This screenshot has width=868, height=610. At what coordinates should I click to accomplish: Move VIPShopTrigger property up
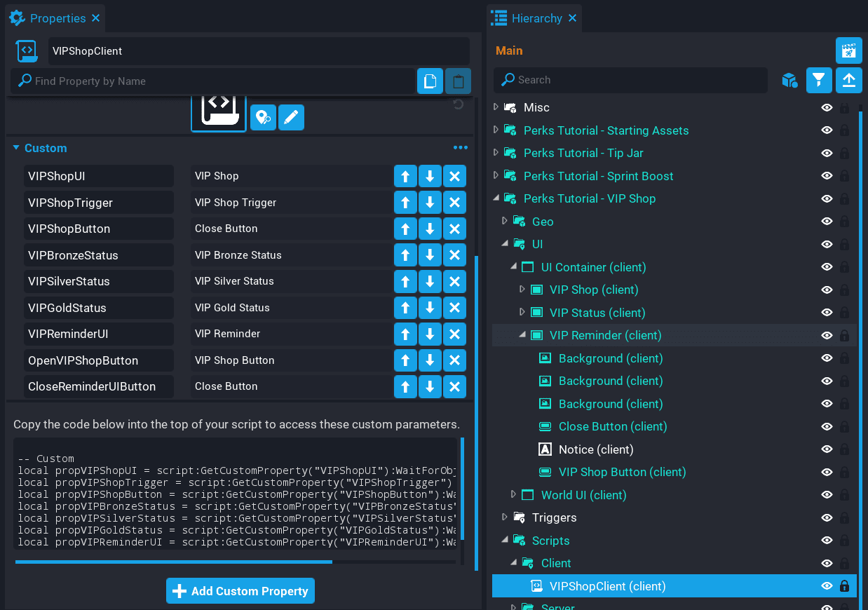pos(405,203)
